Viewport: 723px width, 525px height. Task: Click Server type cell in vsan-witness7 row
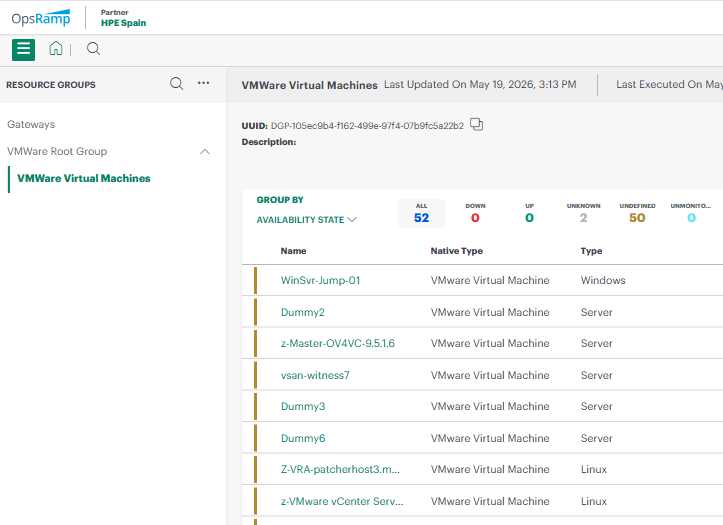coord(597,375)
